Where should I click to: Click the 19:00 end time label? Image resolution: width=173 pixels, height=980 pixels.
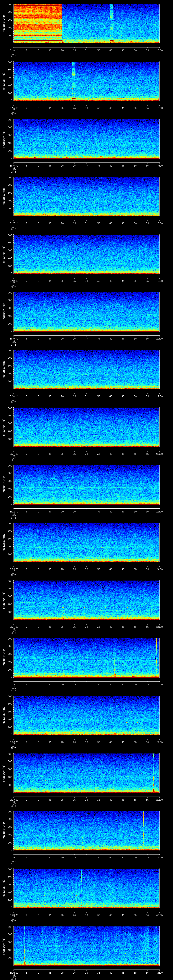[x=160, y=281]
